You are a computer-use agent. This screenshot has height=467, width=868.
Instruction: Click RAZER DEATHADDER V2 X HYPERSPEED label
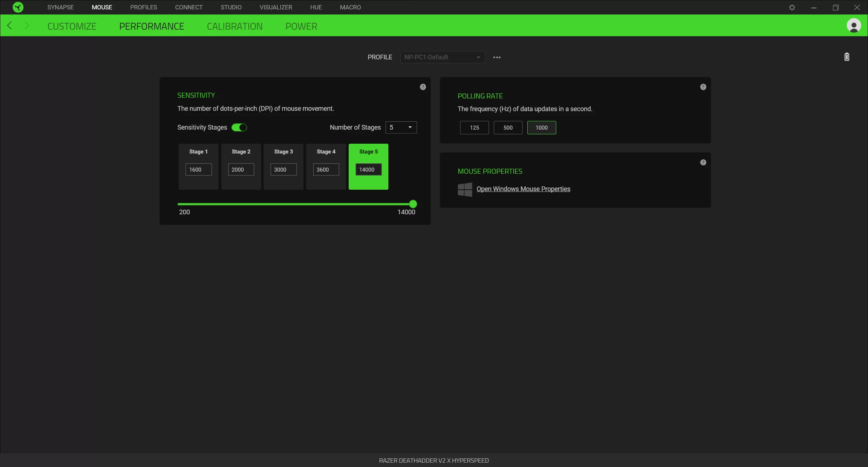434,460
